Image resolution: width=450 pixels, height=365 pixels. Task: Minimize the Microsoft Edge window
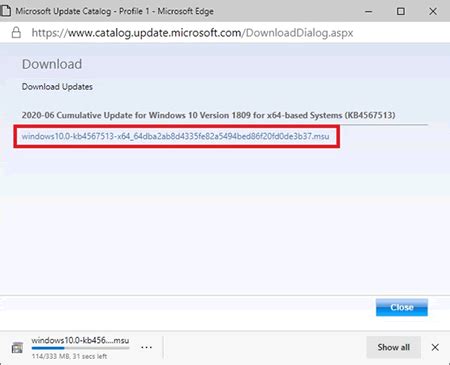pos(368,11)
